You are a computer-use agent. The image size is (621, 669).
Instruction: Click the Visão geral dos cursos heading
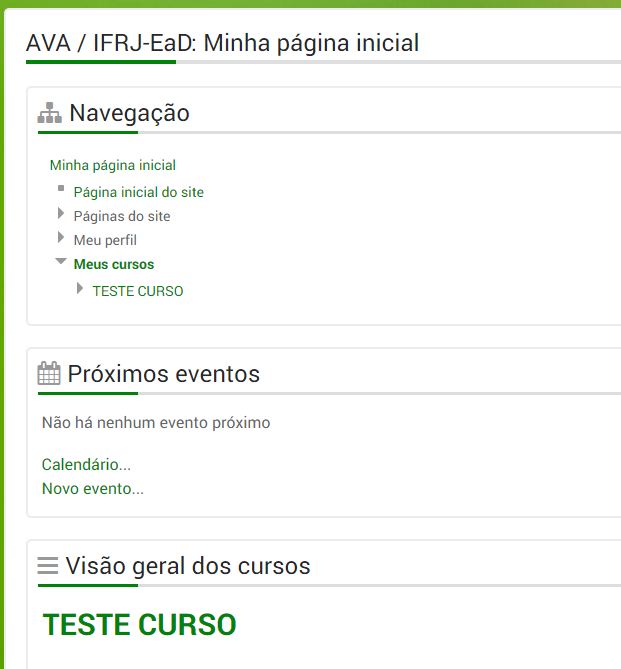point(188,566)
